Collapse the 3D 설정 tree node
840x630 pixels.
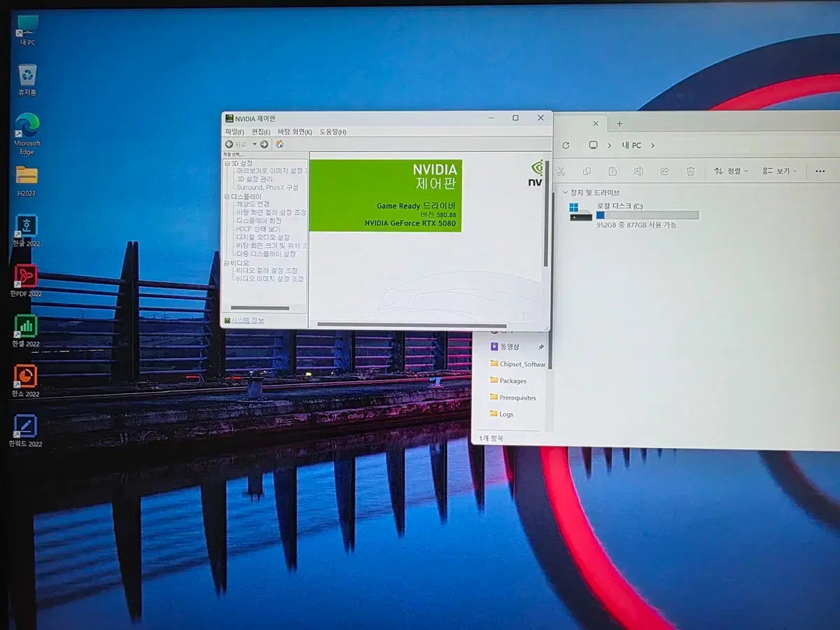(x=227, y=163)
